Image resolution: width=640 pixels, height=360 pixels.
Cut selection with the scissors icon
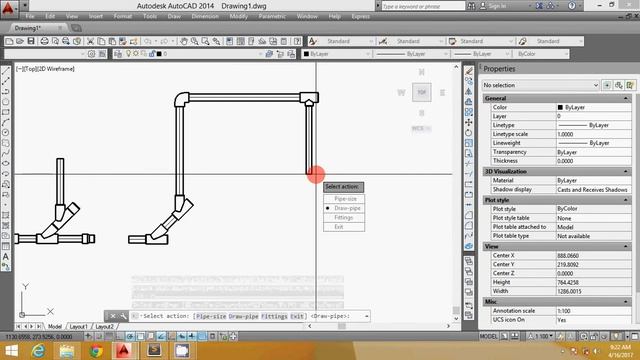[x=90, y=41]
